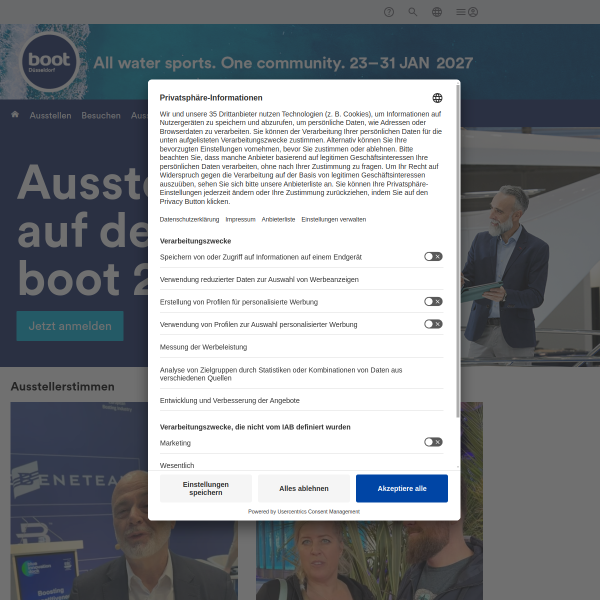The image size is (600, 600).
Task: Click Akzeptiere alle button
Action: pyautogui.click(x=402, y=488)
